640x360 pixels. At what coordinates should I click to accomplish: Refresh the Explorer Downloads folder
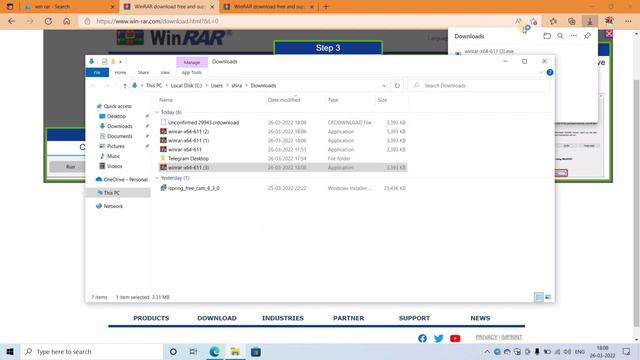pyautogui.click(x=397, y=86)
